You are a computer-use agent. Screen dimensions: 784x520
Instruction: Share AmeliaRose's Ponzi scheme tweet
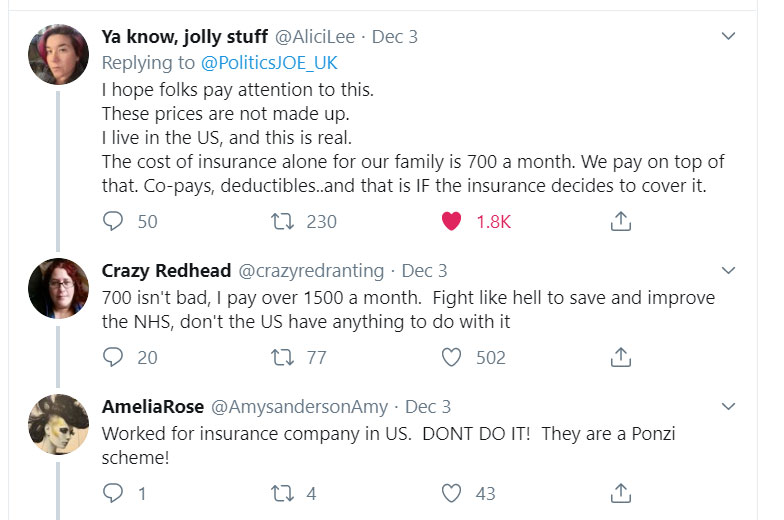click(620, 493)
